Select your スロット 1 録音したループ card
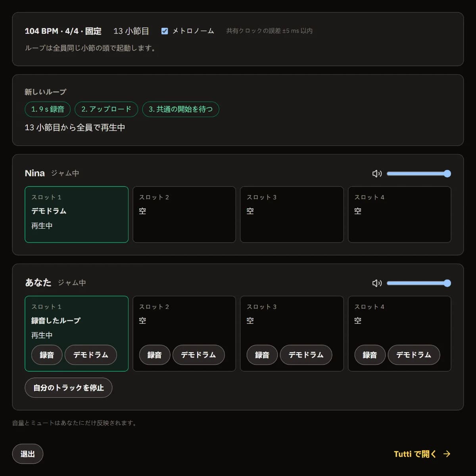The height and width of the screenshot is (476, 476). tap(77, 333)
